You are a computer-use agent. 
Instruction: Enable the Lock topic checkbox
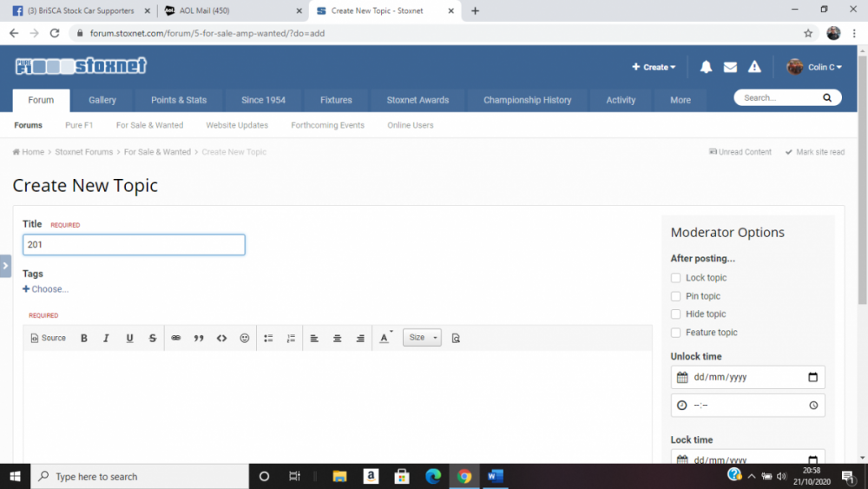click(676, 278)
